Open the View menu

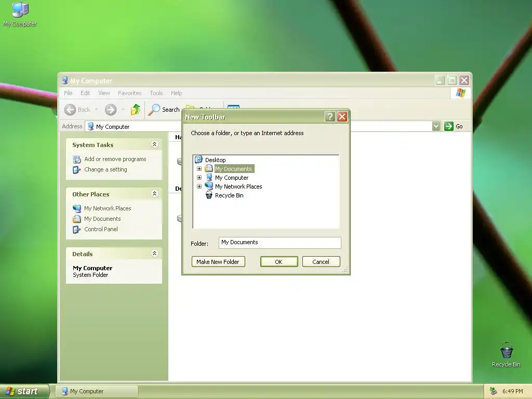(104, 93)
